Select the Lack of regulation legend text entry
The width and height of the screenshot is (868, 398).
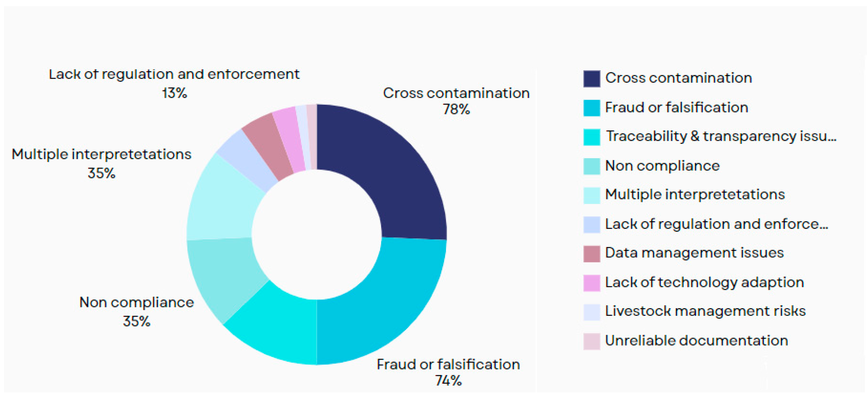click(x=716, y=224)
